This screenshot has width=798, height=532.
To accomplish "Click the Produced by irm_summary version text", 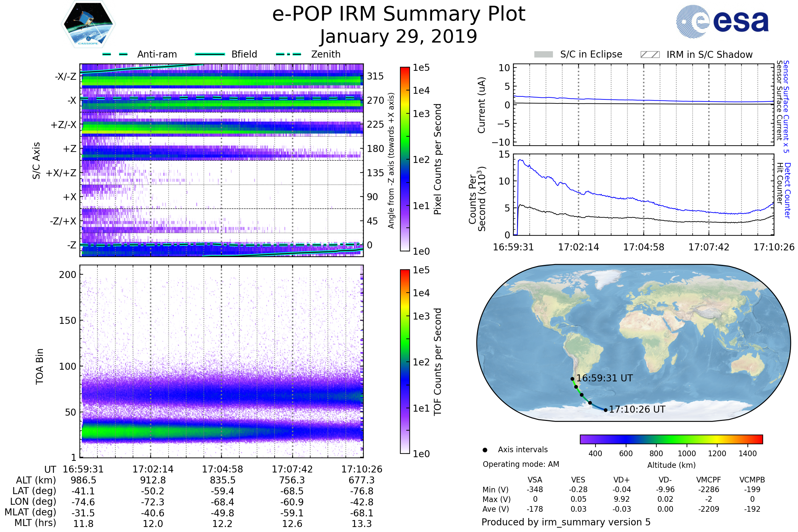I will [566, 522].
